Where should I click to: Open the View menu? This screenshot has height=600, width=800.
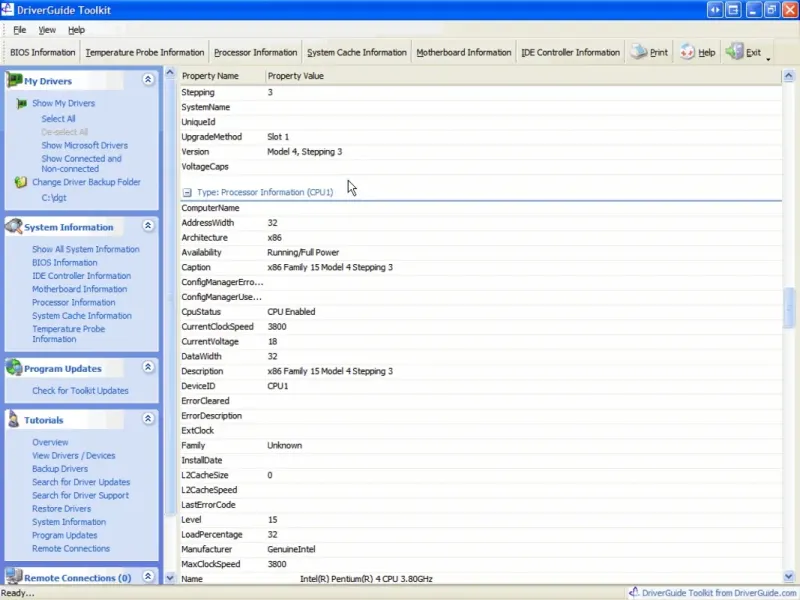(47, 30)
